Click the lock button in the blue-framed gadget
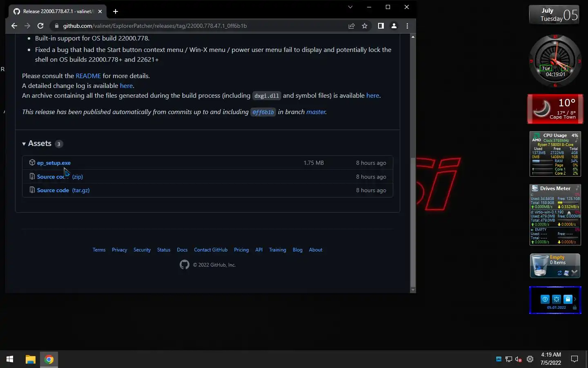The height and width of the screenshot is (368, 588). pos(568,299)
